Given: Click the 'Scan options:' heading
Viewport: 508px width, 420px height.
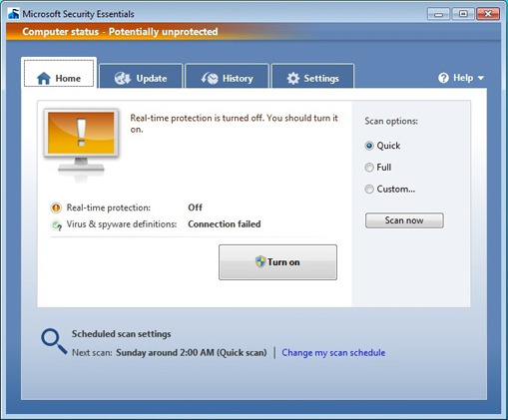Looking at the screenshot, I should click(391, 121).
